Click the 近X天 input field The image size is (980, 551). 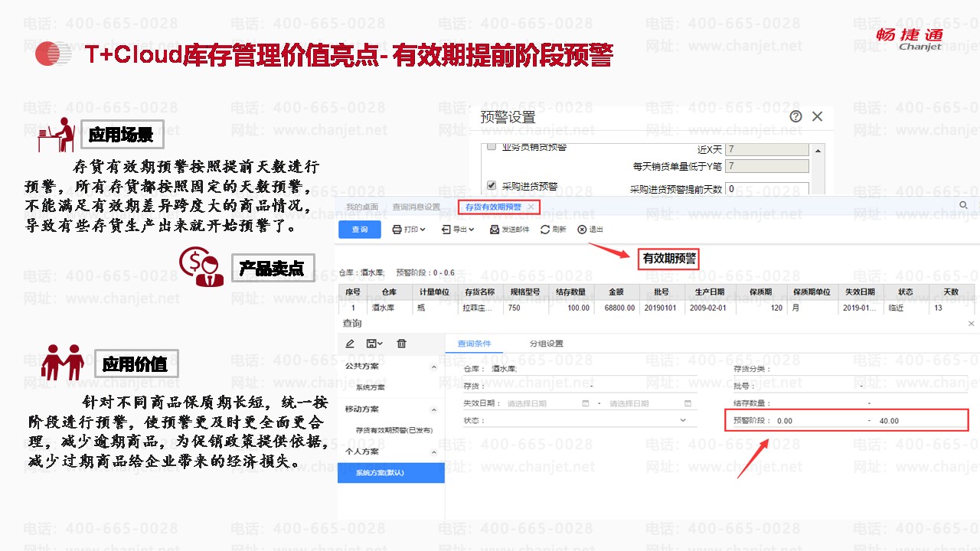click(x=767, y=149)
